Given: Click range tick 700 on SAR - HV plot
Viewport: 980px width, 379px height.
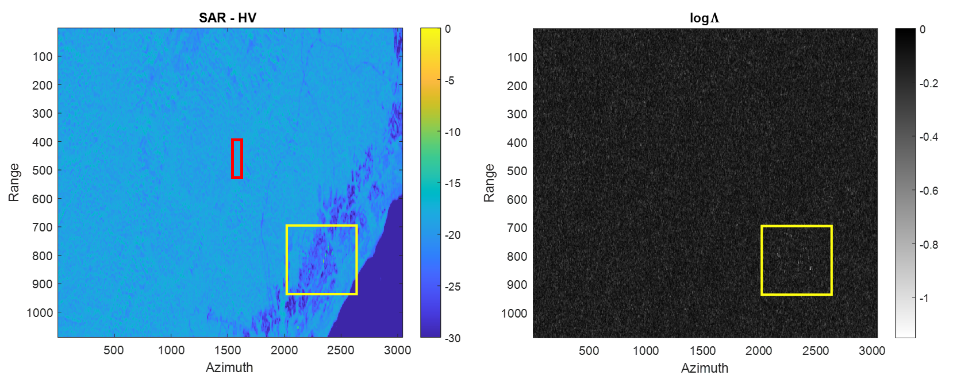Looking at the screenshot, I should (43, 227).
